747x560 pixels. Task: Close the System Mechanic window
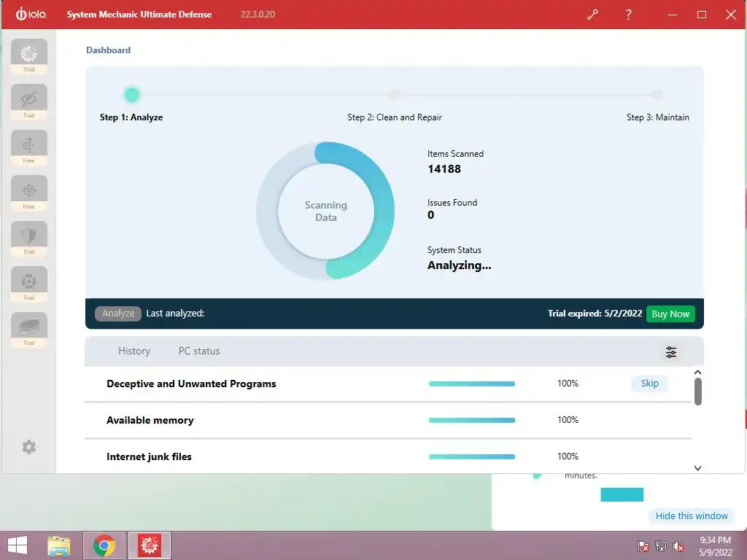click(x=731, y=15)
